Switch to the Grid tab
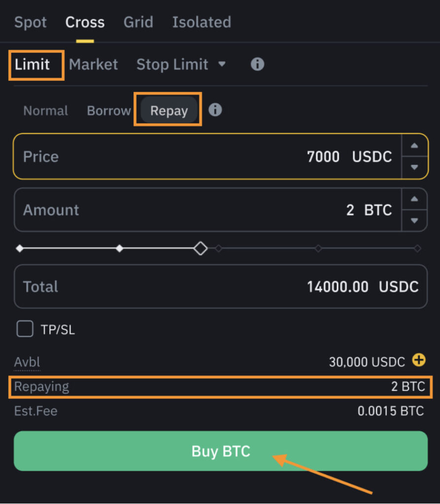 (x=138, y=22)
